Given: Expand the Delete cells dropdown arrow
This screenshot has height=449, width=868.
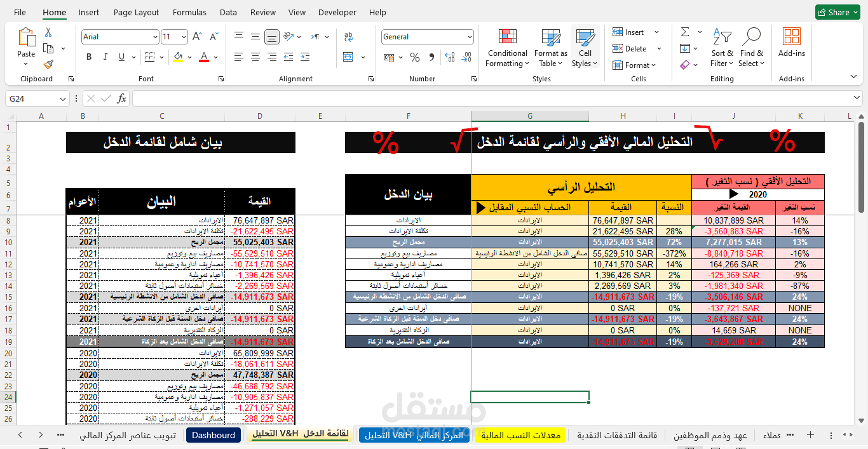Looking at the screenshot, I should [659, 49].
